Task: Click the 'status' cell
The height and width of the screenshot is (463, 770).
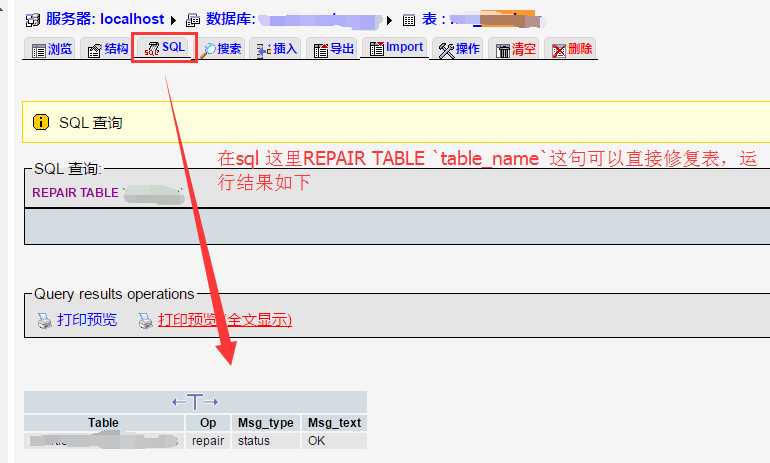Action: tap(266, 440)
